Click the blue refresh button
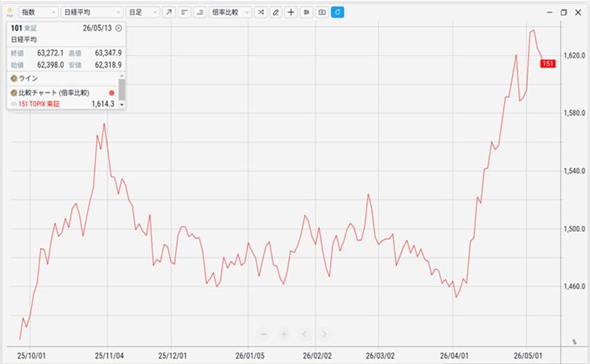Viewport: 590px width, 364px height. 338,12
